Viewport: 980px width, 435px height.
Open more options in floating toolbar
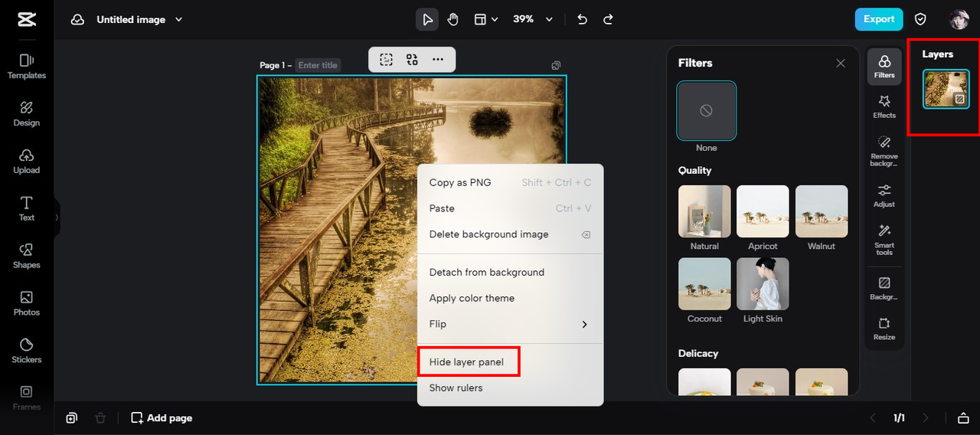coord(438,59)
